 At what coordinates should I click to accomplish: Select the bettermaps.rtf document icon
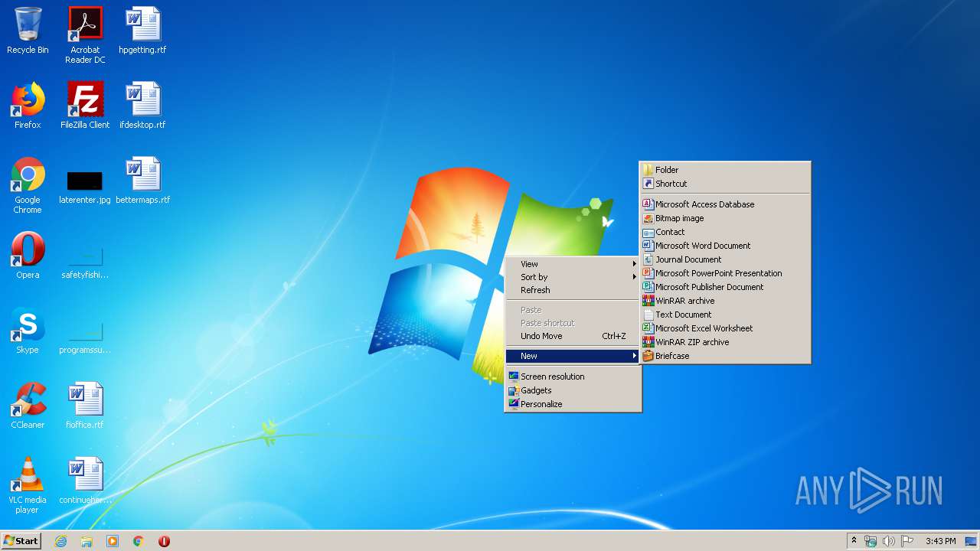[x=142, y=181]
